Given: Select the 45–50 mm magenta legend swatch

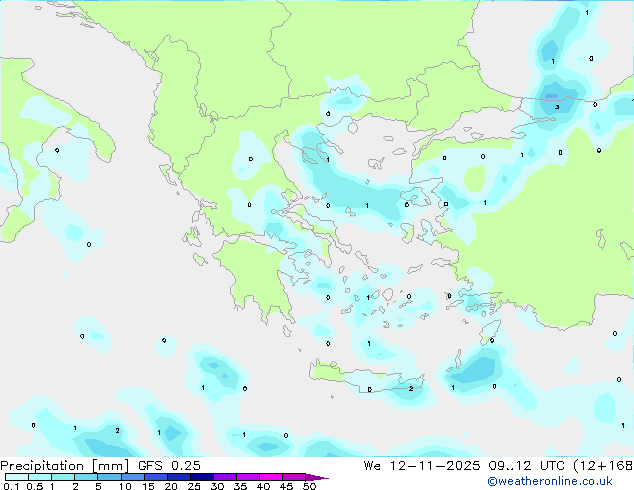Looking at the screenshot, I should [x=294, y=477].
